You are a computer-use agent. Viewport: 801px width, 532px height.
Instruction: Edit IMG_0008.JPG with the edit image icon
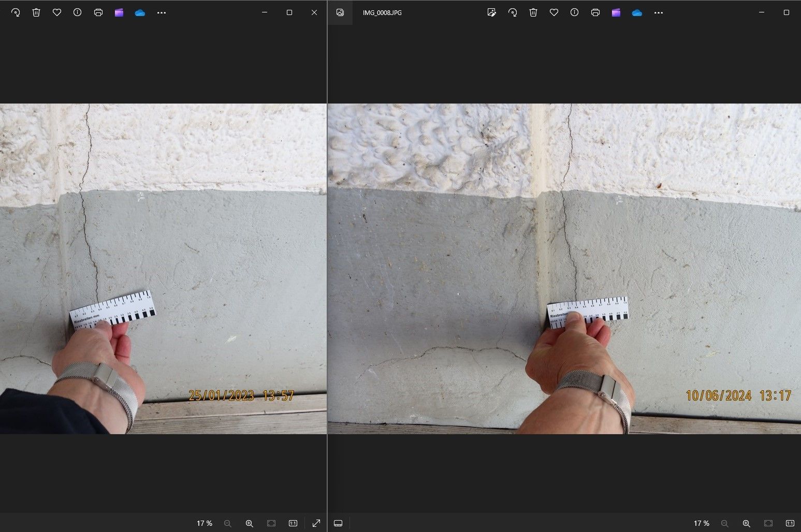(x=492, y=12)
